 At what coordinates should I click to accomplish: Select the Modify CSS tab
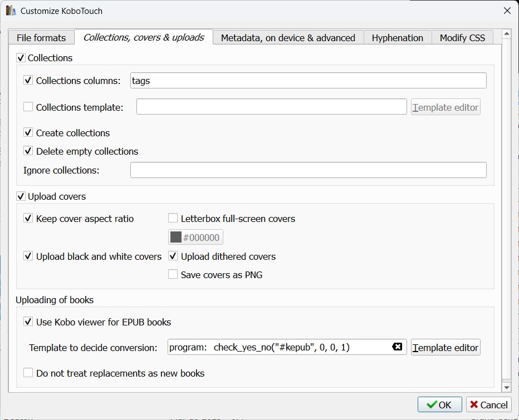pyautogui.click(x=462, y=38)
